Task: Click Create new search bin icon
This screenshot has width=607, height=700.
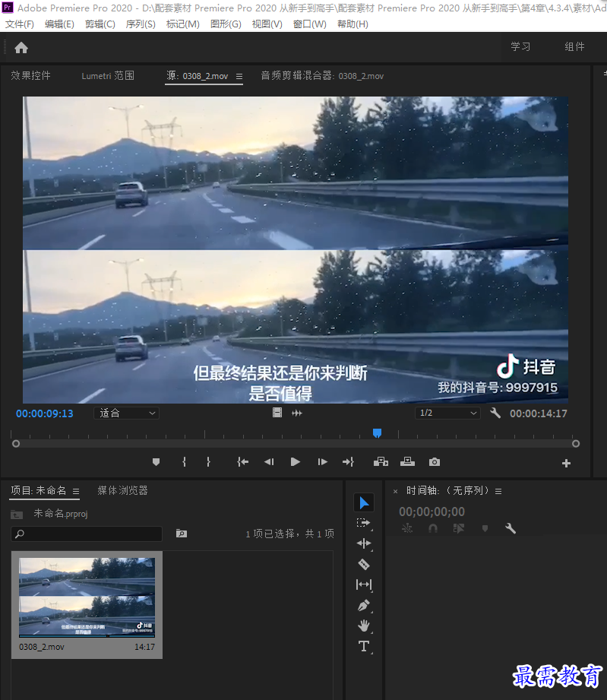Action: click(x=182, y=534)
